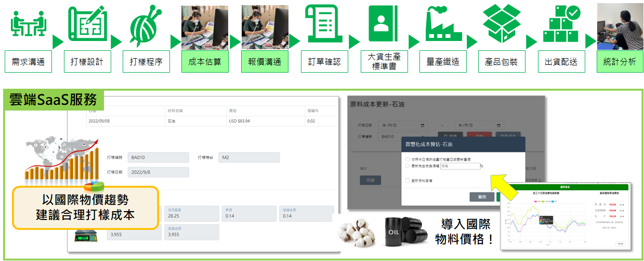Click the 大貨生產標準書 contact book icon
The width and height of the screenshot is (644, 261).
pos(383,24)
